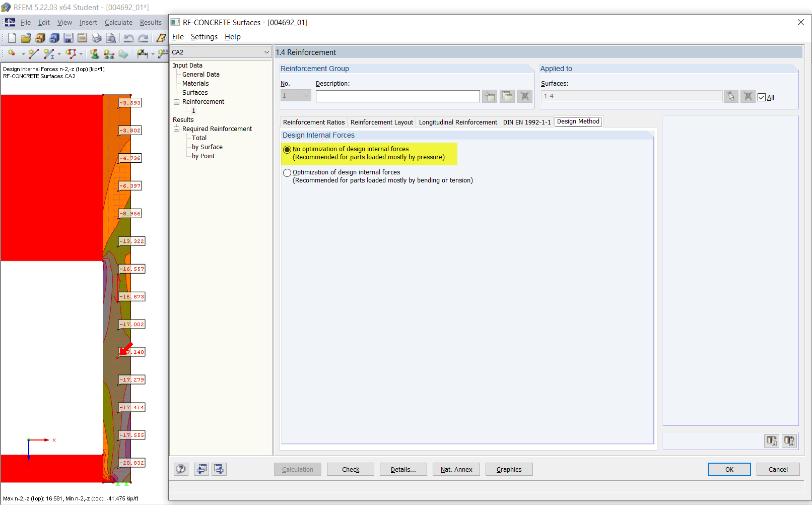Select Optimization of design internal forces
The width and height of the screenshot is (812, 505).
pos(287,173)
